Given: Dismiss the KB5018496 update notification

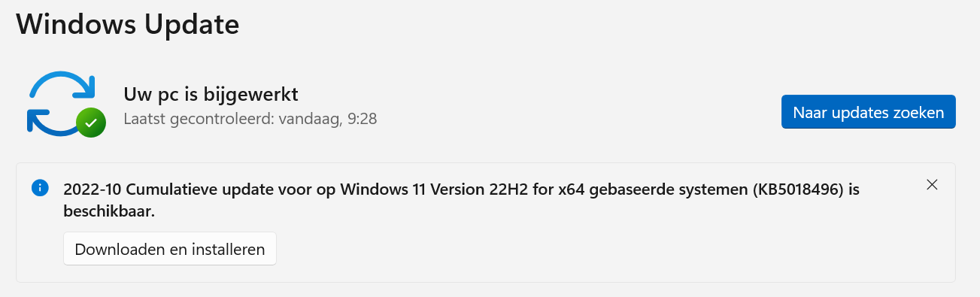Looking at the screenshot, I should (932, 185).
